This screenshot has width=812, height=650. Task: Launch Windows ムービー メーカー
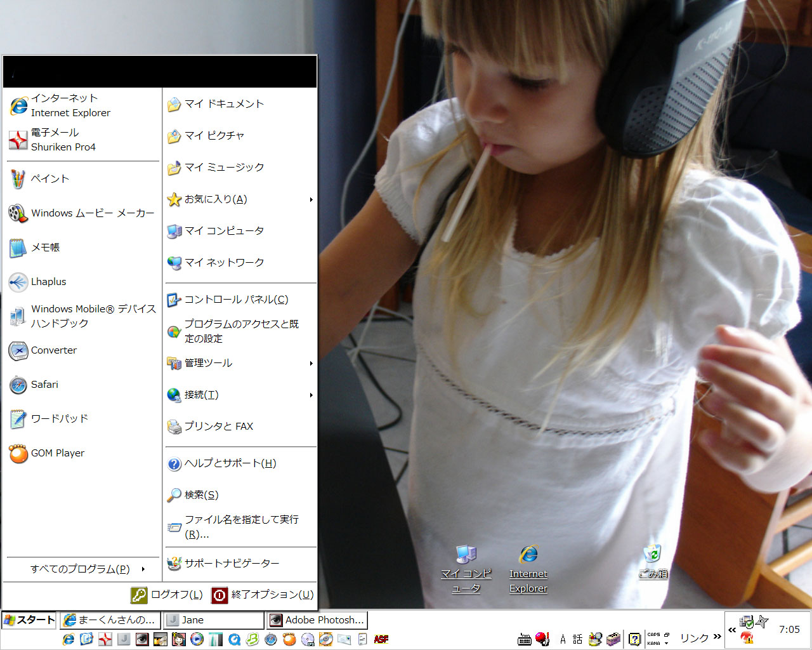pyautogui.click(x=82, y=213)
